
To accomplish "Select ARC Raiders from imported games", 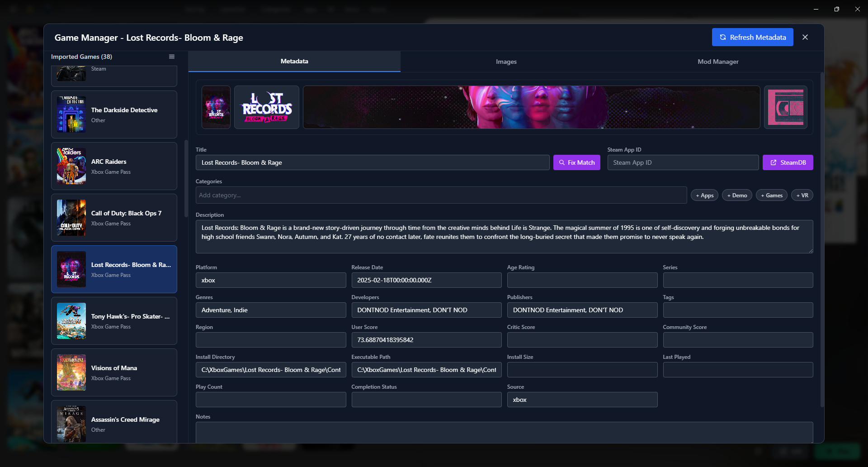I will point(114,166).
